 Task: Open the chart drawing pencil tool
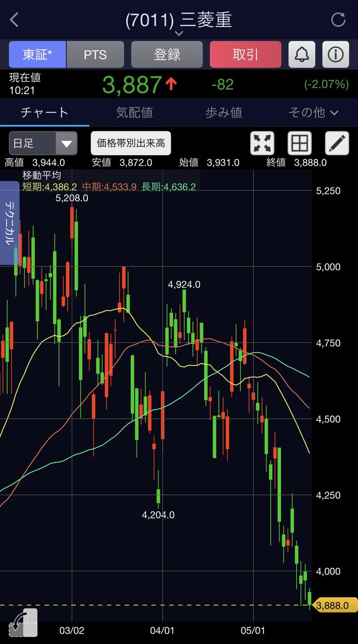point(337,143)
